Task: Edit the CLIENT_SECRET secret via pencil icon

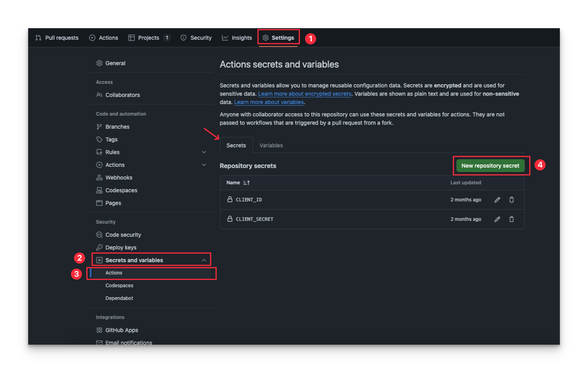Action: (497, 219)
